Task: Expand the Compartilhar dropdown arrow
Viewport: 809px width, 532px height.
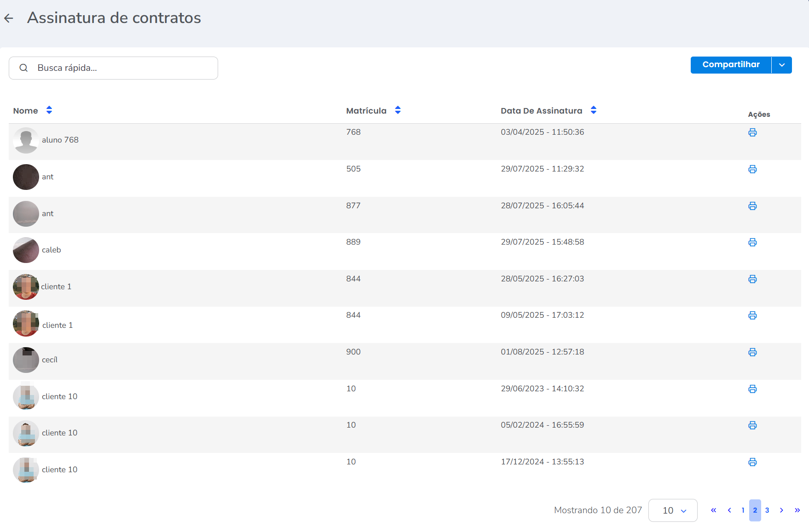Action: (x=781, y=65)
